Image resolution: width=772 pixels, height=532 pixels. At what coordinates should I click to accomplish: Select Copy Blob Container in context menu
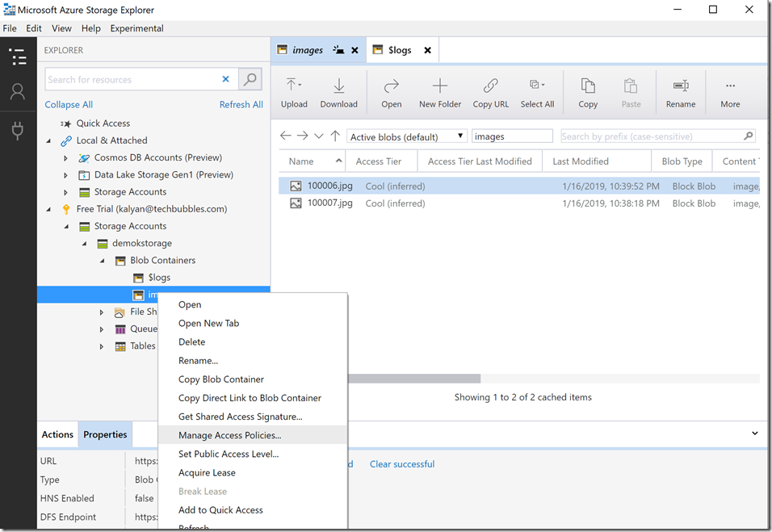253,379
